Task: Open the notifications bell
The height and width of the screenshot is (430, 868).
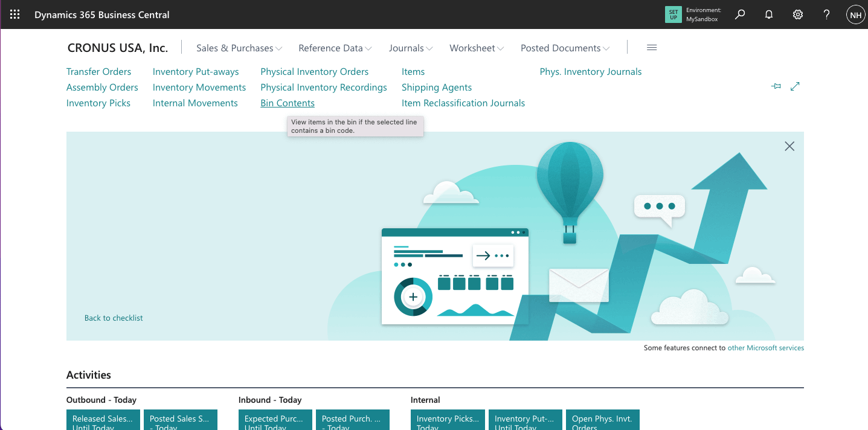Action: pos(769,14)
